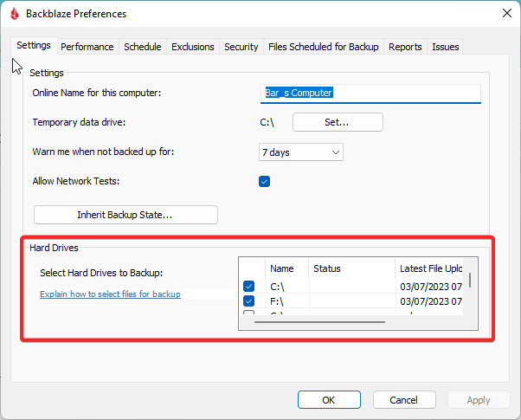
Task: Click Set... for temporary data drive
Action: coord(338,122)
